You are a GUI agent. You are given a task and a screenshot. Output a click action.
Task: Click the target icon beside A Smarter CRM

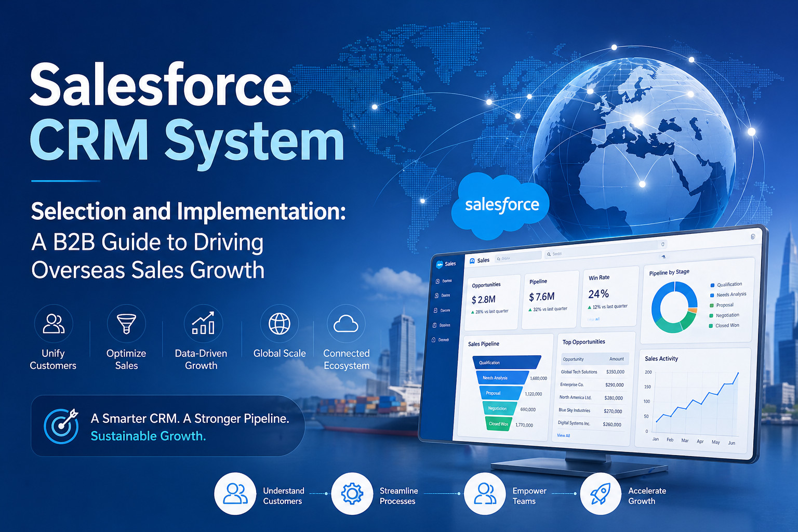pyautogui.click(x=61, y=426)
